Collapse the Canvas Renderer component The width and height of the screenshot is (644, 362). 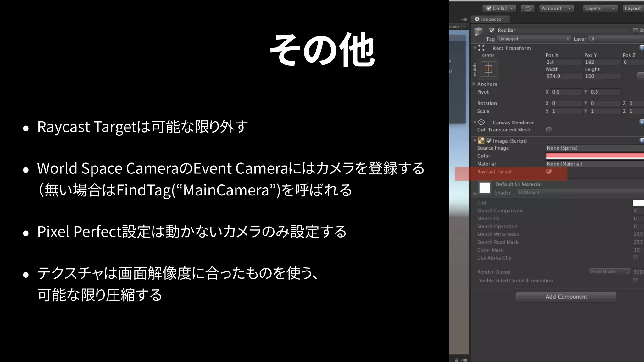(x=475, y=122)
